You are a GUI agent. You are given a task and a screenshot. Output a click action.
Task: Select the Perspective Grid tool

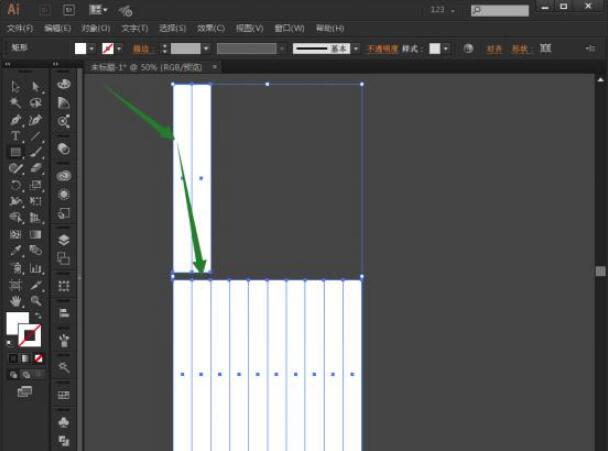click(36, 218)
